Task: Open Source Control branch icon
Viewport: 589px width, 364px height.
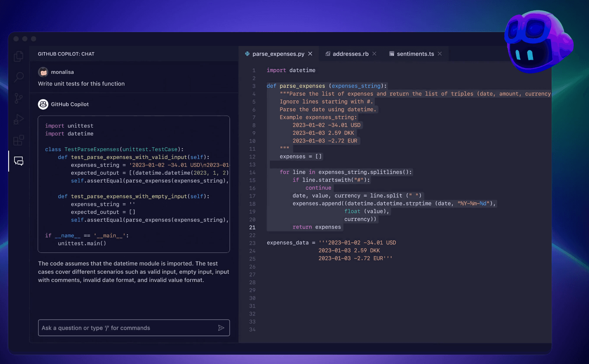Action: pyautogui.click(x=18, y=98)
